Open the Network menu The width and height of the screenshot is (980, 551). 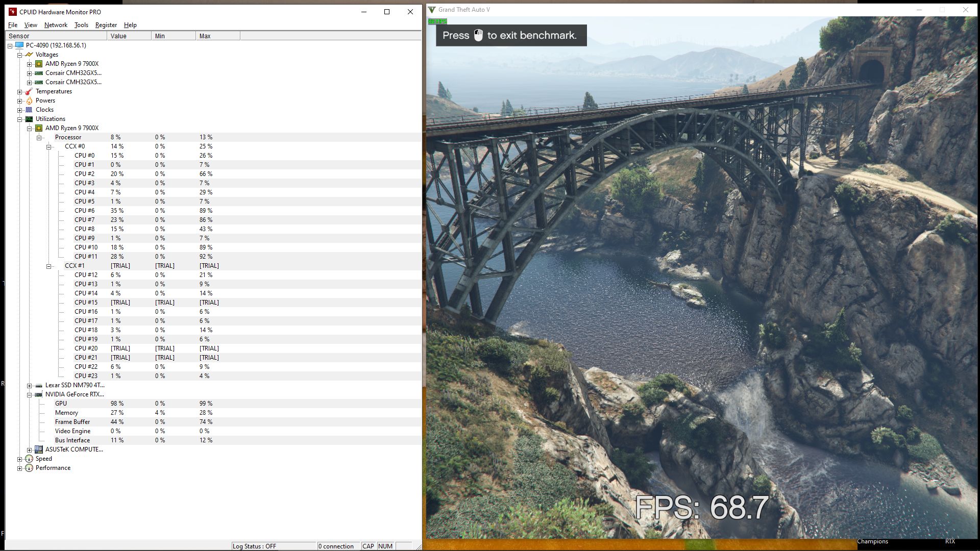(x=56, y=25)
